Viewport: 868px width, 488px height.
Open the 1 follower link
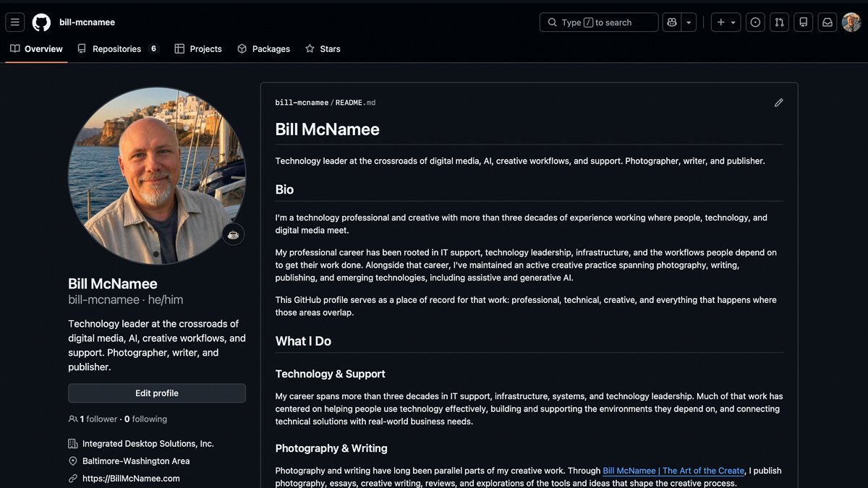[98, 419]
